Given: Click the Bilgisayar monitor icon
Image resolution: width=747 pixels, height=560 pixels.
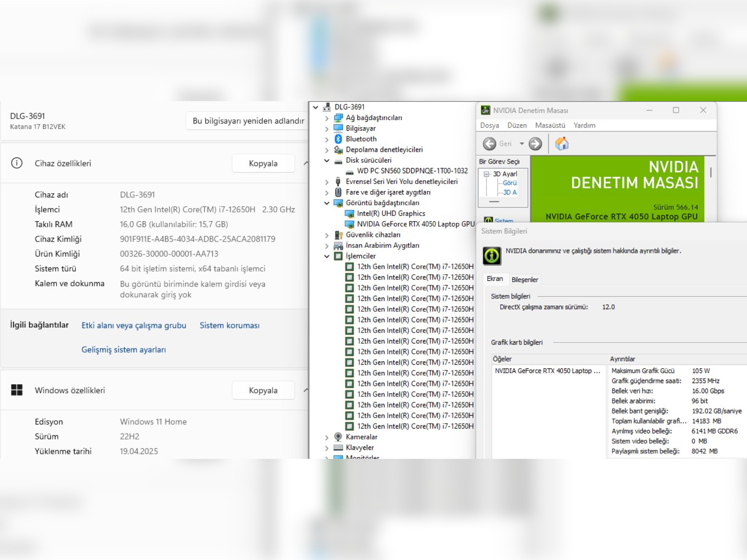Looking at the screenshot, I should (338, 128).
